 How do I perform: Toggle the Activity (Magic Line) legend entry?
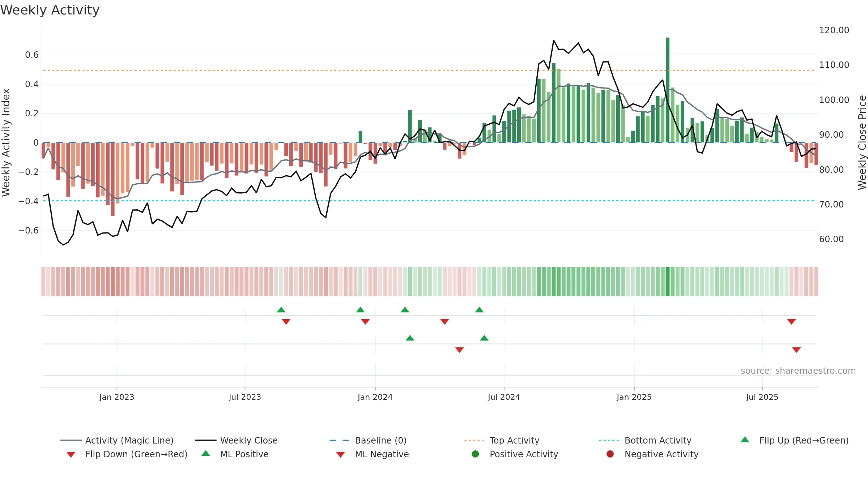117,440
